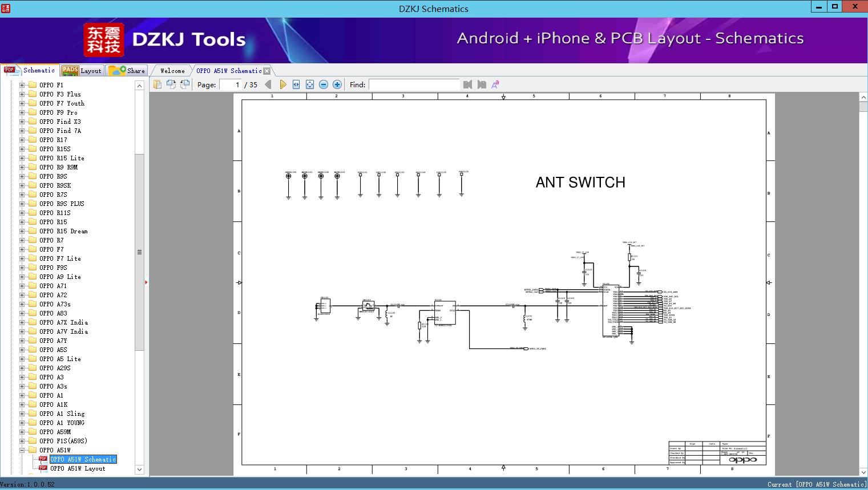The width and height of the screenshot is (868, 490).
Task: Select OPPO A83 in the tree
Action: coord(54,313)
